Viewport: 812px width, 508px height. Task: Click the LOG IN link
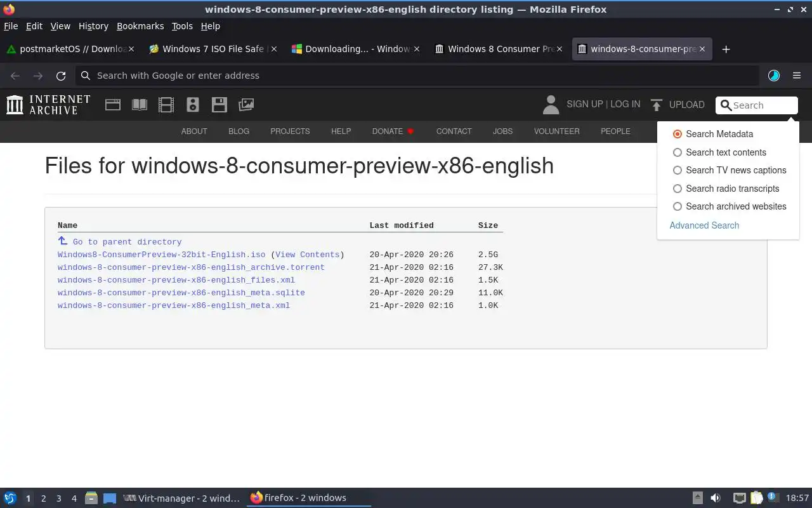click(625, 104)
